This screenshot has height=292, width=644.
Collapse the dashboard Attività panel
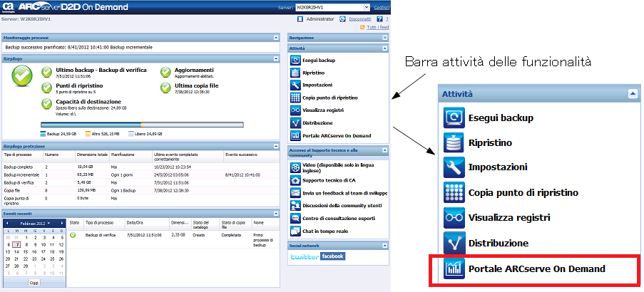(x=385, y=48)
